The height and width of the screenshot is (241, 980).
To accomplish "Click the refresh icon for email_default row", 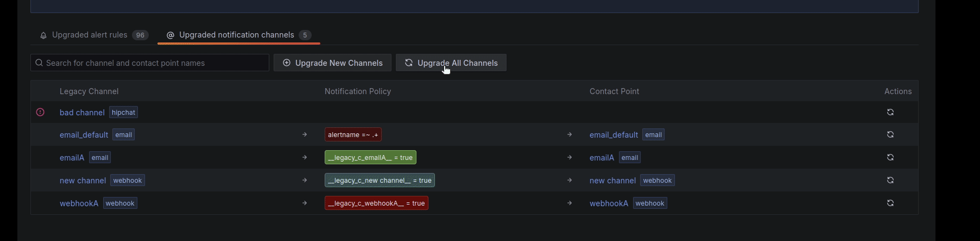I will [890, 134].
